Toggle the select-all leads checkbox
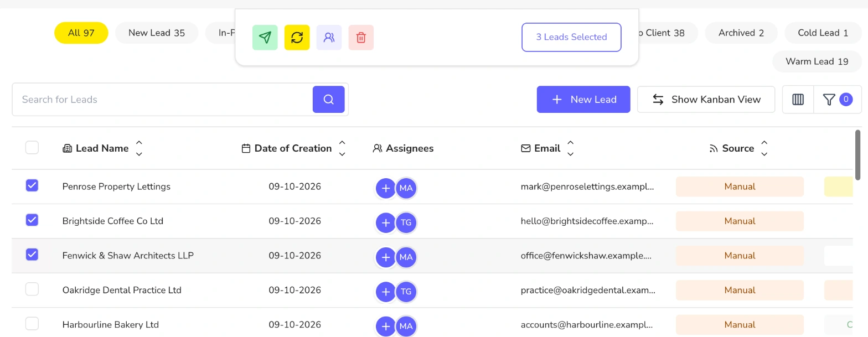This screenshot has height=337, width=868. [32, 147]
